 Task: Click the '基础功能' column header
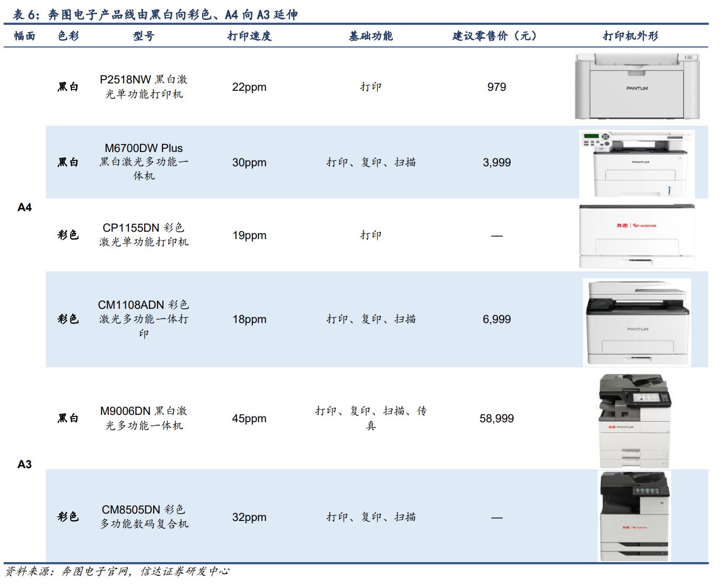coord(371,36)
